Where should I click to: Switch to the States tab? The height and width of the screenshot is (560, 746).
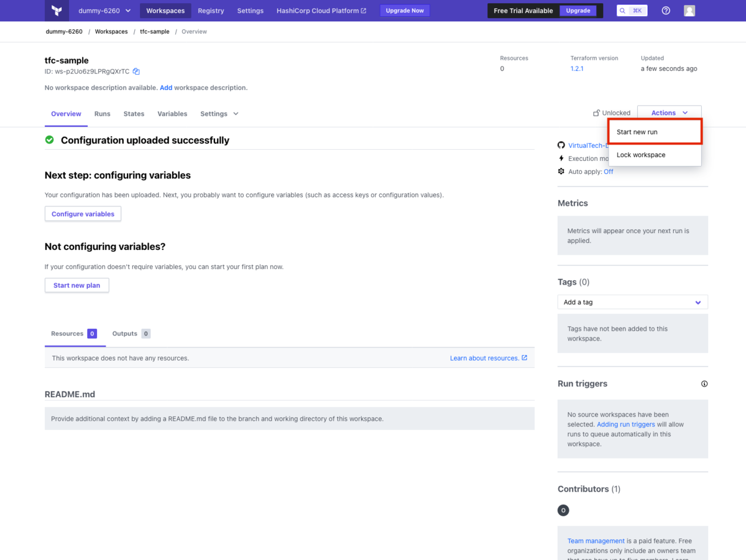coord(134,114)
